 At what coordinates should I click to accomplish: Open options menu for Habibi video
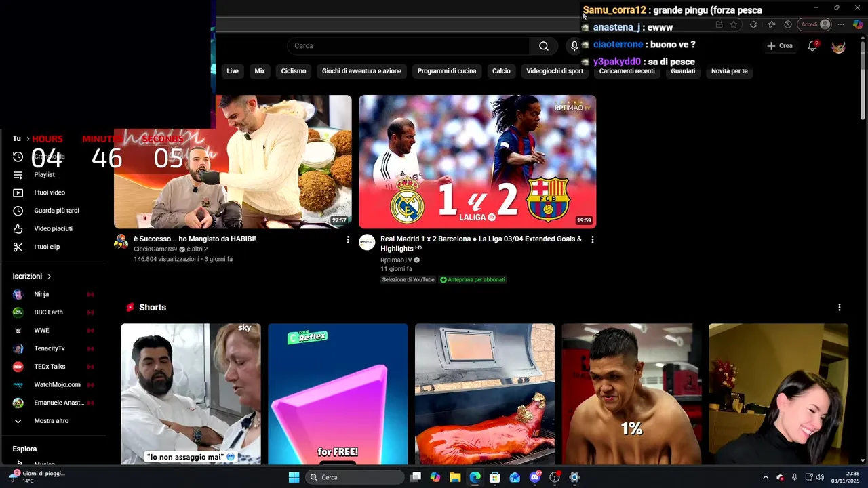[348, 240]
